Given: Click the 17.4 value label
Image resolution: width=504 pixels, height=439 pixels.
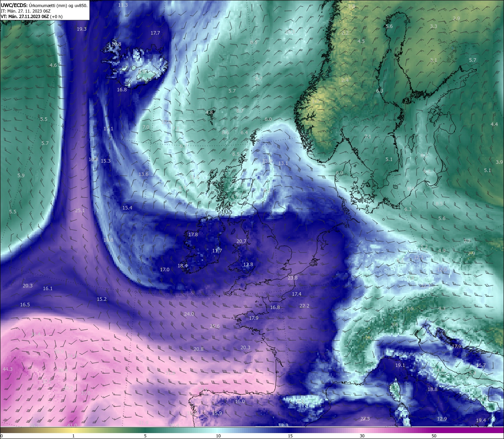Looking at the screenshot, I should tap(296, 294).
